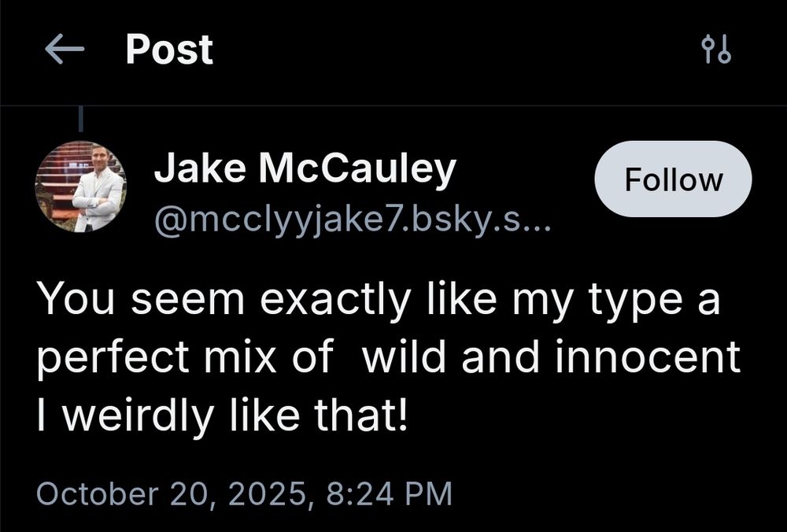The height and width of the screenshot is (532, 787).
Task: Select the display name Jake McCauley
Action: click(x=307, y=166)
